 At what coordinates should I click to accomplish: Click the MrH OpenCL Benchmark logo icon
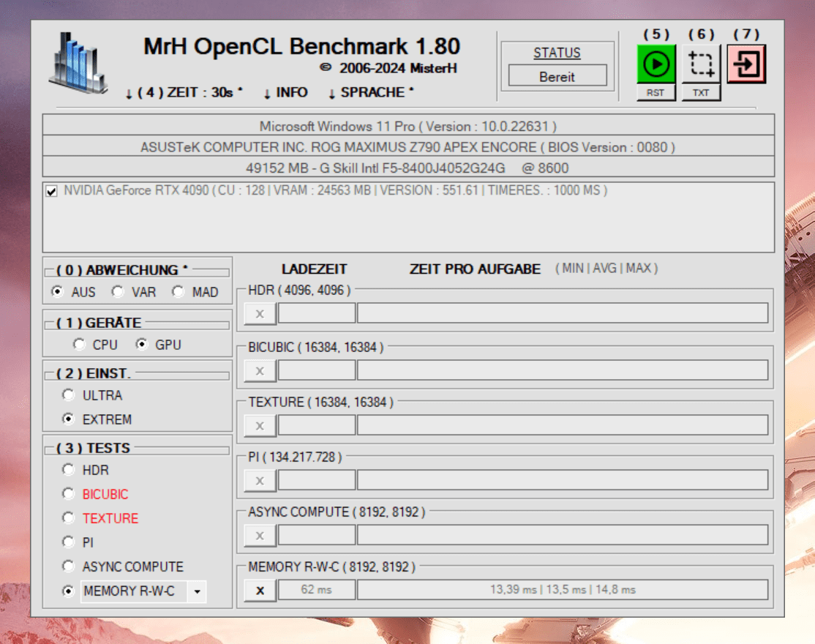click(x=78, y=64)
